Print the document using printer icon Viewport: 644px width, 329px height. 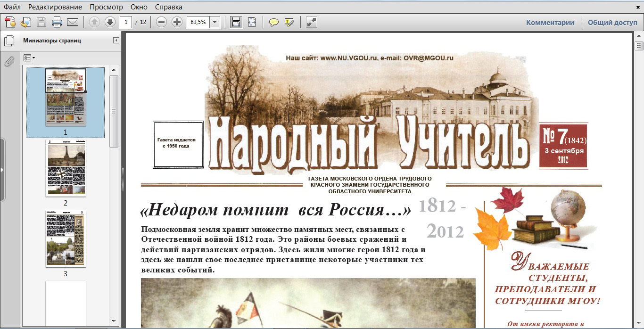(57, 22)
